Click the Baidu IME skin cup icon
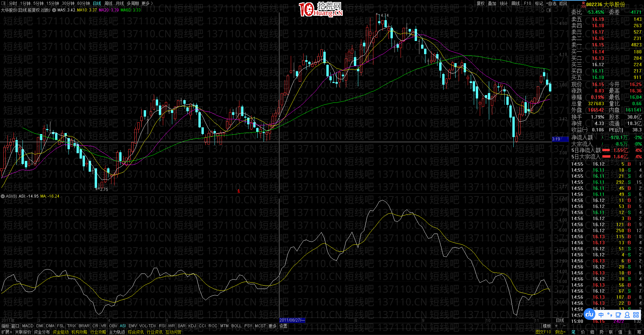644x335 pixels. (x=618, y=315)
